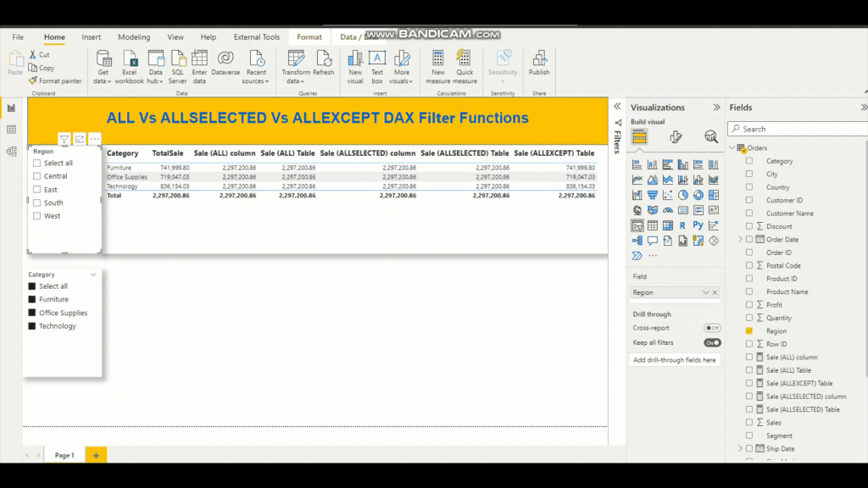
Task: Create a New measure
Action: [437, 65]
